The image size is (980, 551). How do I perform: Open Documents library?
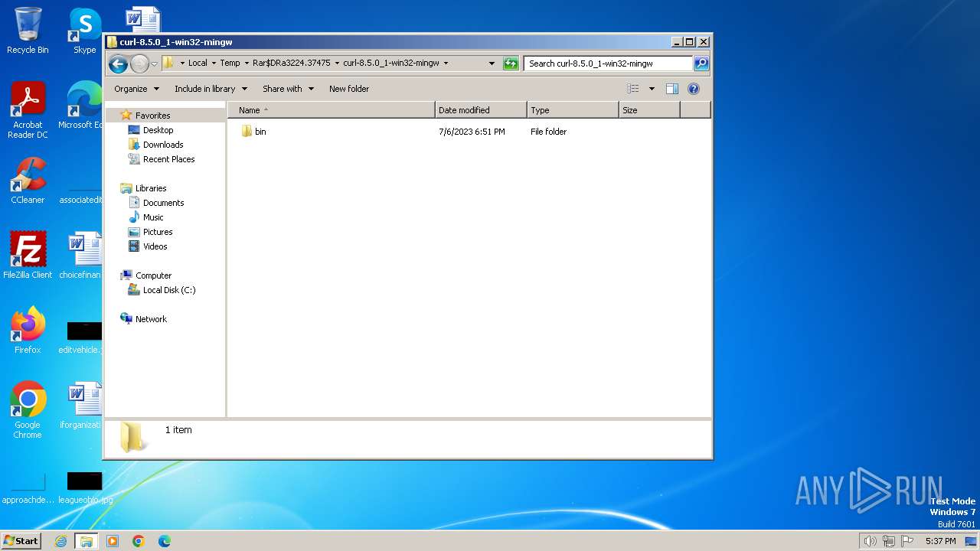tap(163, 203)
